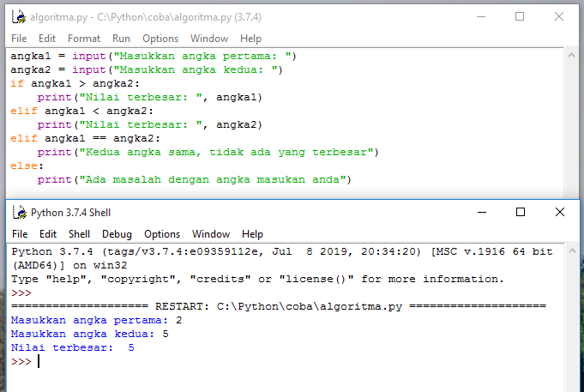Viewport: 584px width, 392px height.
Task: Click the code line 'angka2 = input("Masukkan angka kedua: ")'
Action: pos(147,70)
